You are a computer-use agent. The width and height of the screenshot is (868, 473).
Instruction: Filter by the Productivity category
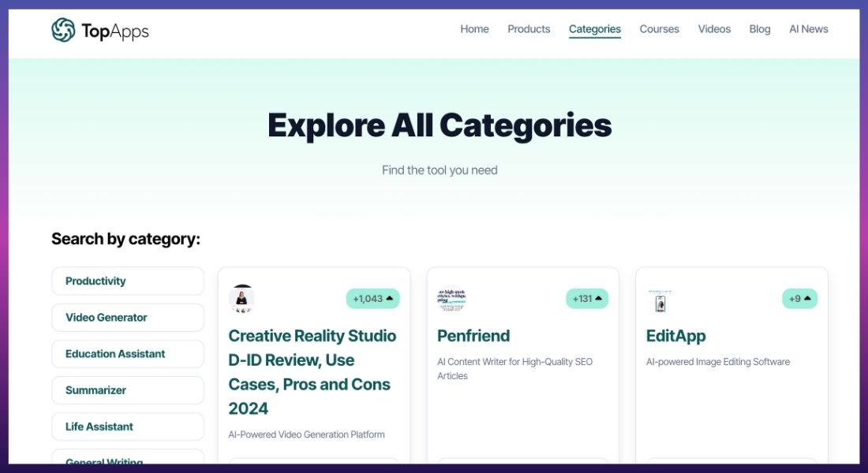click(128, 281)
